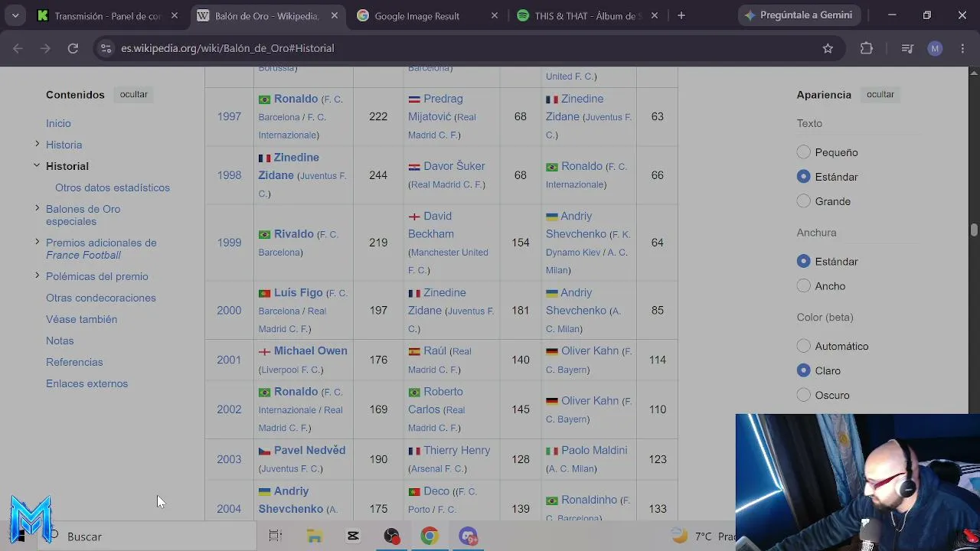Open File Explorer from the taskbar
980x551 pixels.
tap(315, 536)
